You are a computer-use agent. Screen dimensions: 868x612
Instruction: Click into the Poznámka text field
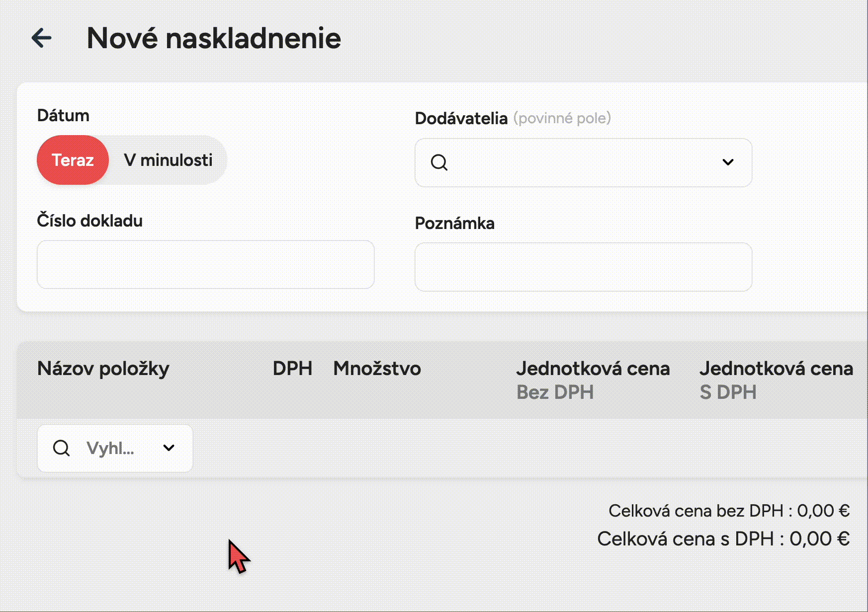click(583, 267)
